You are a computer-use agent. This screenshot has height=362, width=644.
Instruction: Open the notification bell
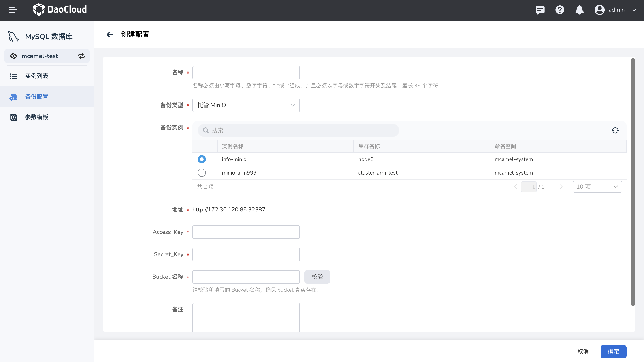579,10
